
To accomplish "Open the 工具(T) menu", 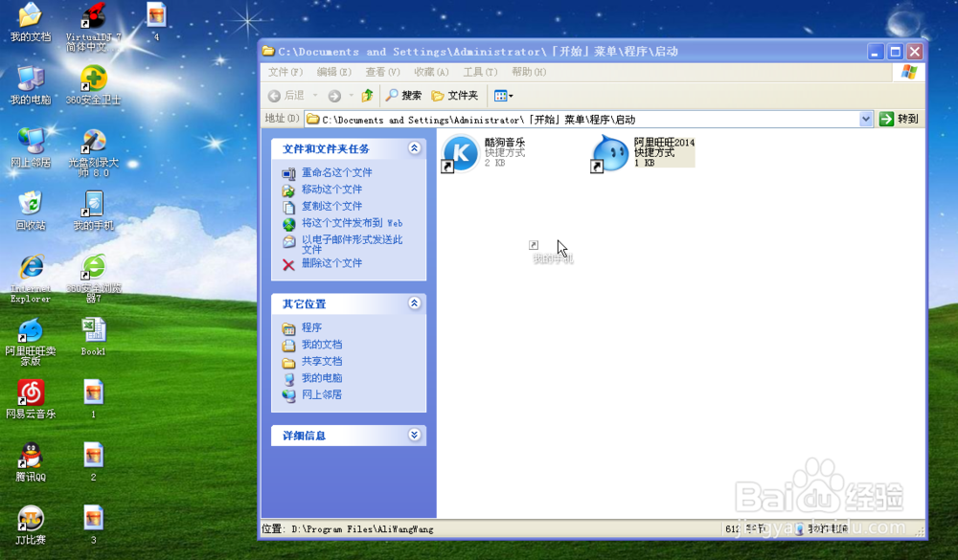I will (480, 72).
